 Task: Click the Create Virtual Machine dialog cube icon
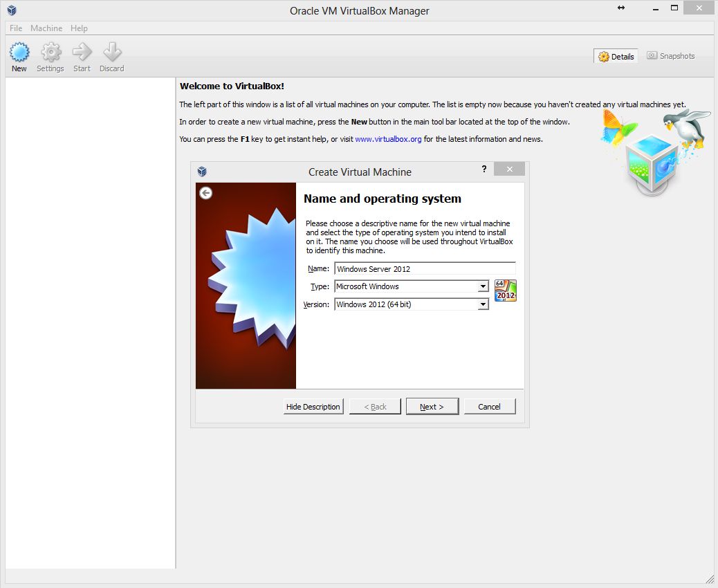pos(202,172)
